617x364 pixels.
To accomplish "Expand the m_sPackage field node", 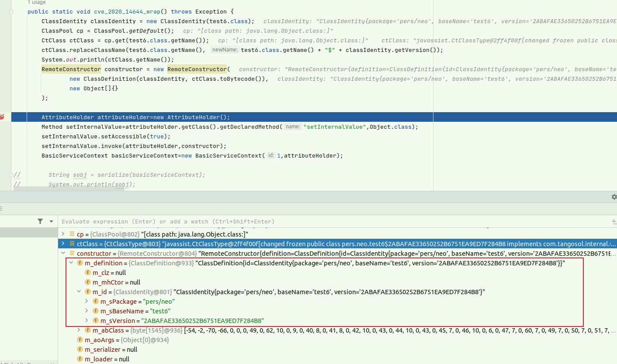I will coord(87,301).
